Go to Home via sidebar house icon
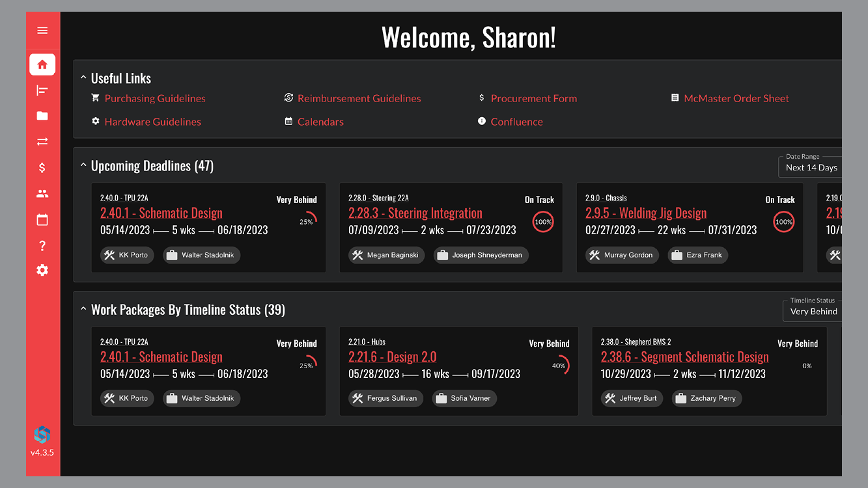This screenshot has width=868, height=488. pyautogui.click(x=42, y=64)
